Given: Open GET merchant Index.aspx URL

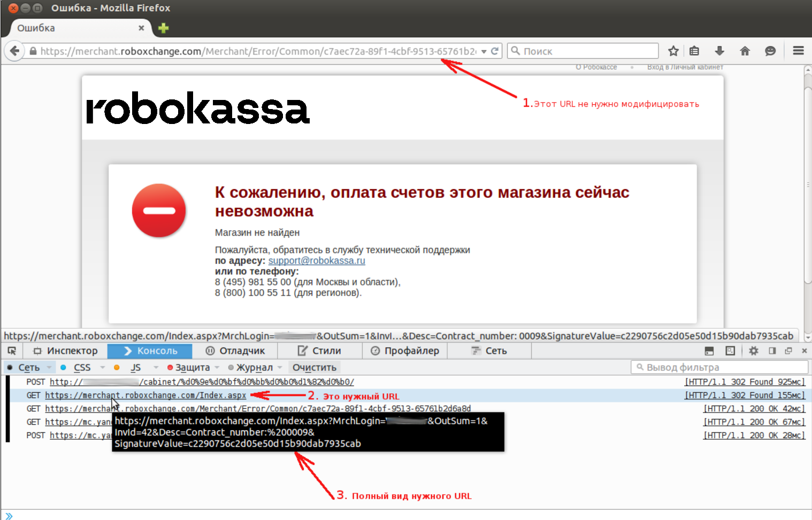Looking at the screenshot, I should click(145, 395).
